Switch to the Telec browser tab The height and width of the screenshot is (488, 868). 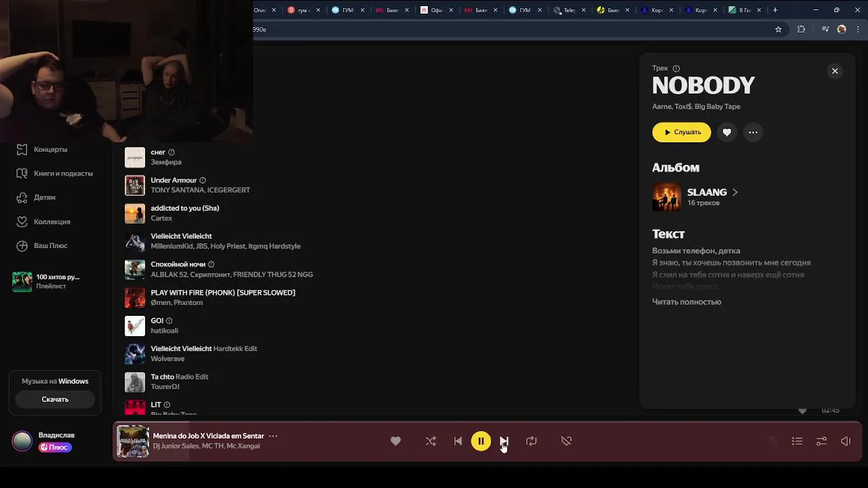click(568, 10)
